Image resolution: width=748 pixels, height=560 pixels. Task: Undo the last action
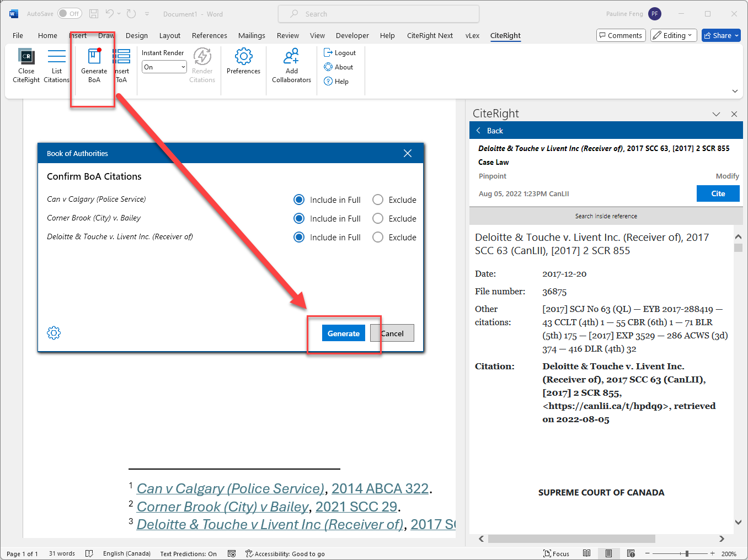[x=110, y=14]
